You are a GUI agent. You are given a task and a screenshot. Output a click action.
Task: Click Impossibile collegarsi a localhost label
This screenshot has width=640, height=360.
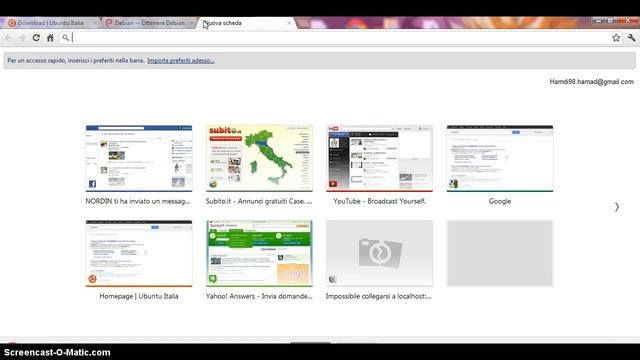click(x=378, y=296)
